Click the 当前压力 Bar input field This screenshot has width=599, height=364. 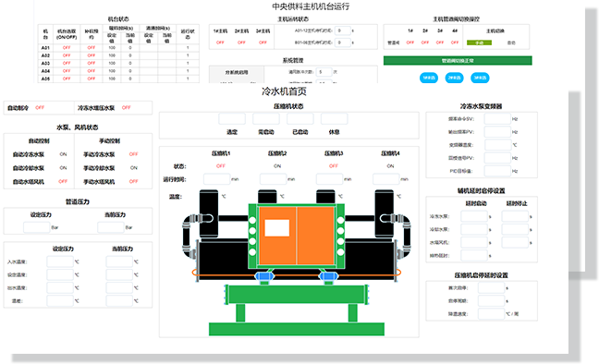click(111, 227)
